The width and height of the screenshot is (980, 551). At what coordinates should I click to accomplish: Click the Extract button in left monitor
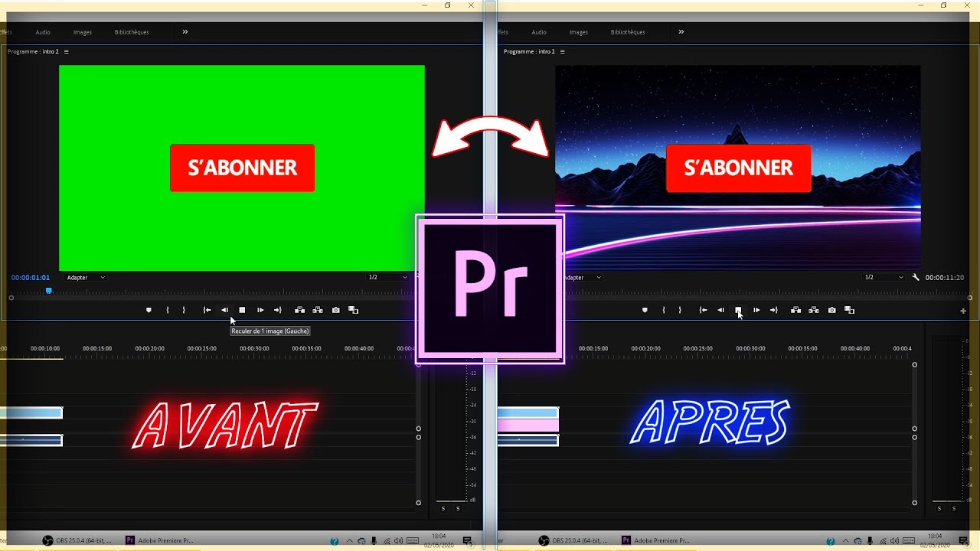(x=317, y=310)
